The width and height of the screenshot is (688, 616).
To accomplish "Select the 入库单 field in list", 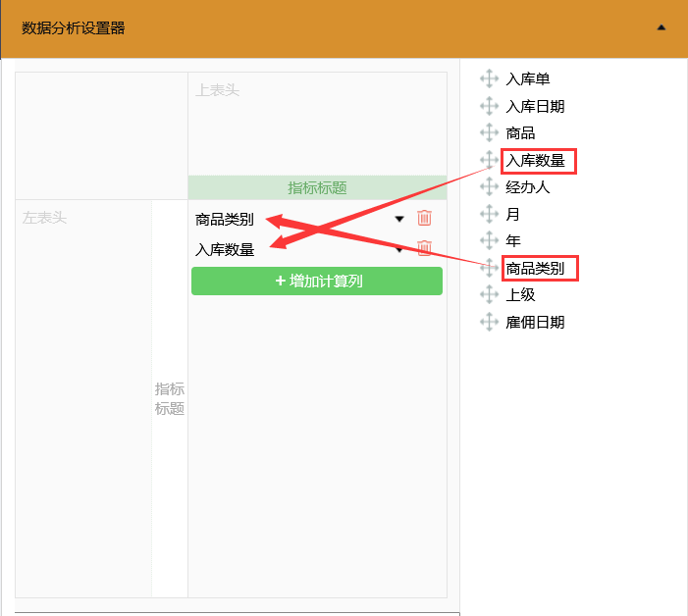I will point(527,78).
